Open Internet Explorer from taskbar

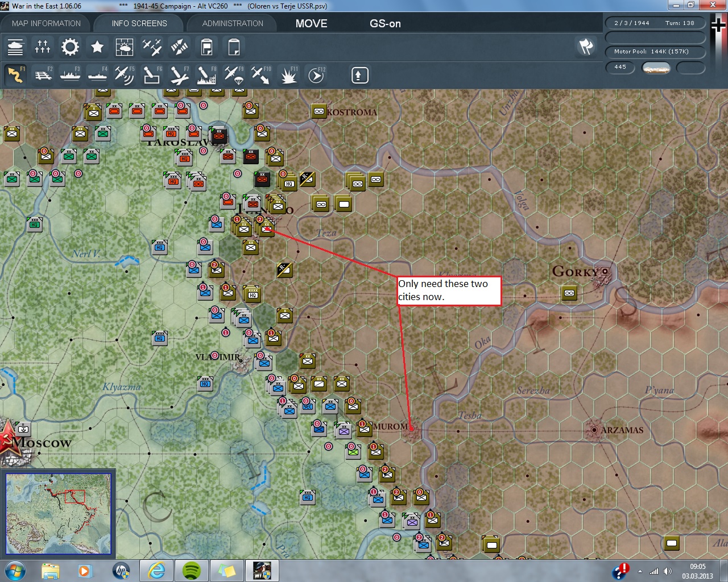156,570
